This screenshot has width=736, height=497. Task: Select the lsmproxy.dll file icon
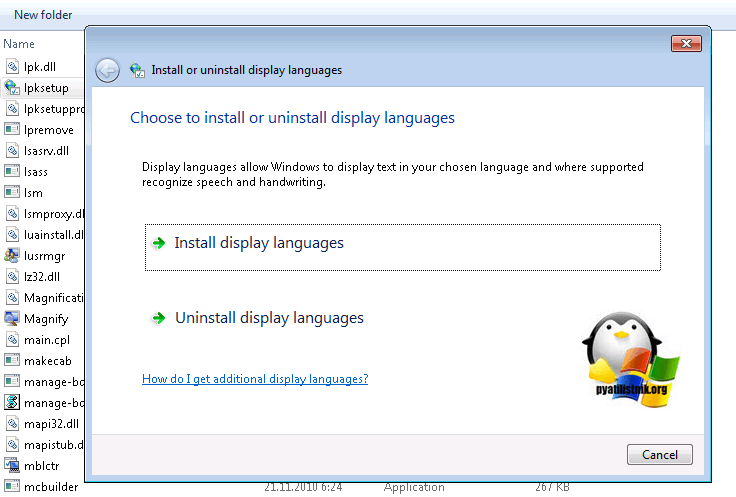[x=12, y=214]
